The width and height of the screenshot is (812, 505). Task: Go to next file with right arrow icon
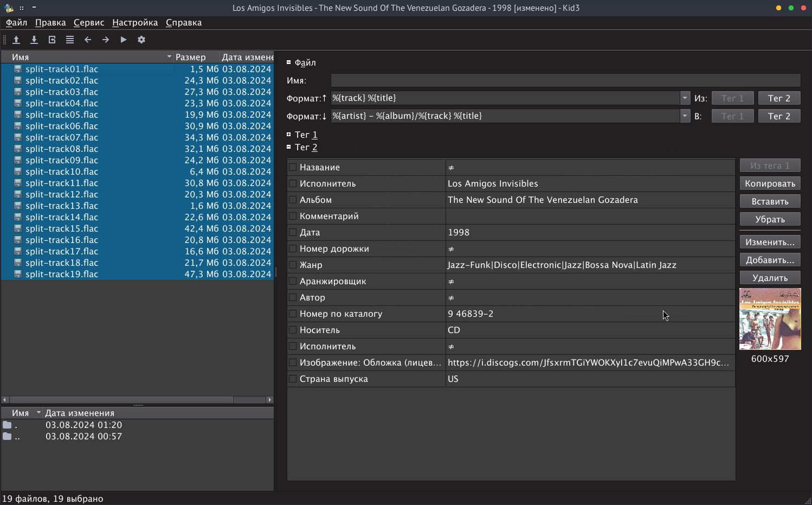(106, 40)
